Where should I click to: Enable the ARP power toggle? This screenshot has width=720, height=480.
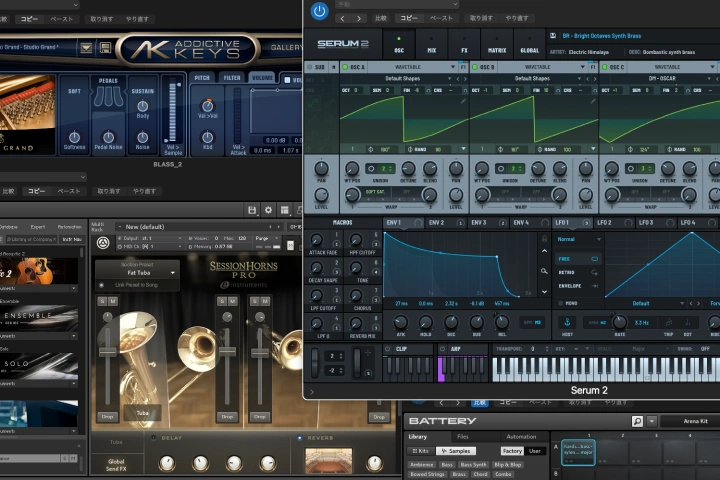pyautogui.click(x=442, y=349)
